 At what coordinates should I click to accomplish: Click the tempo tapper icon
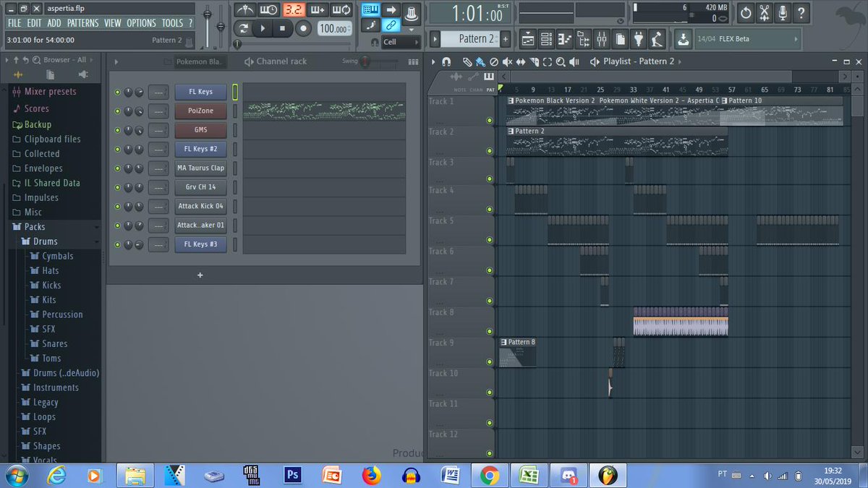click(x=657, y=39)
